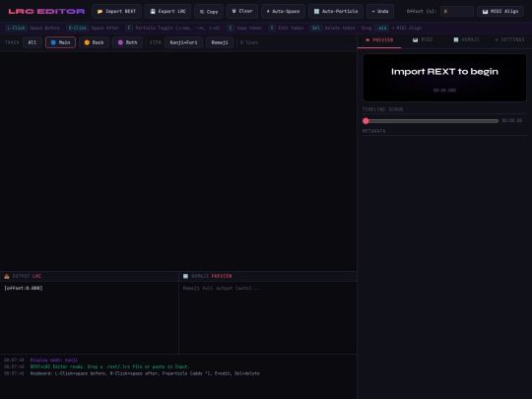Undo the last edit

tap(380, 11)
